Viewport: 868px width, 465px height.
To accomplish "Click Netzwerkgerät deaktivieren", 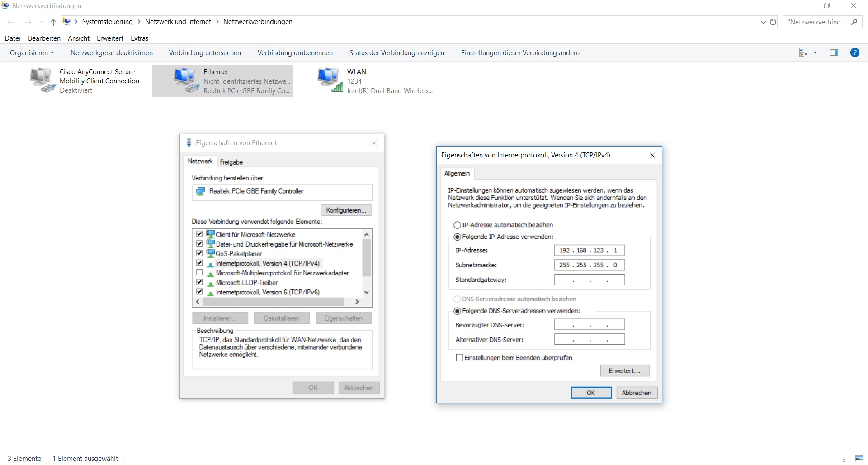I will 112,53.
